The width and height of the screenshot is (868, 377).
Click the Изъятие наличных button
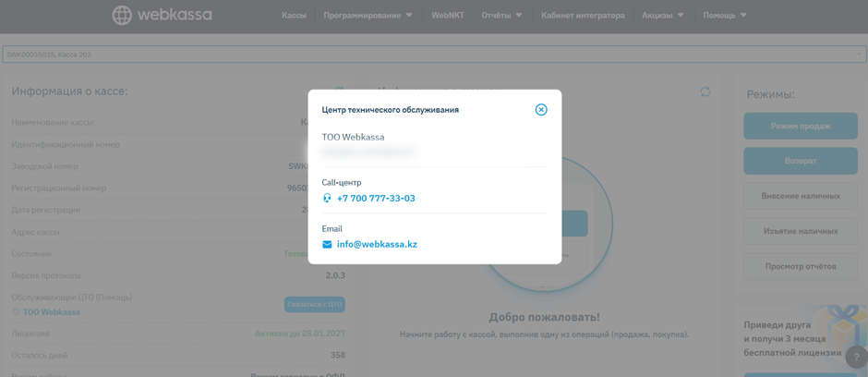(801, 231)
